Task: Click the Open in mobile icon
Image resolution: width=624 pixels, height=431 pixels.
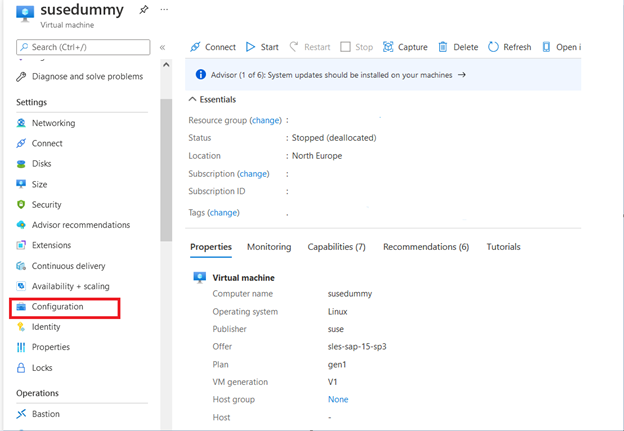Action: (x=546, y=47)
